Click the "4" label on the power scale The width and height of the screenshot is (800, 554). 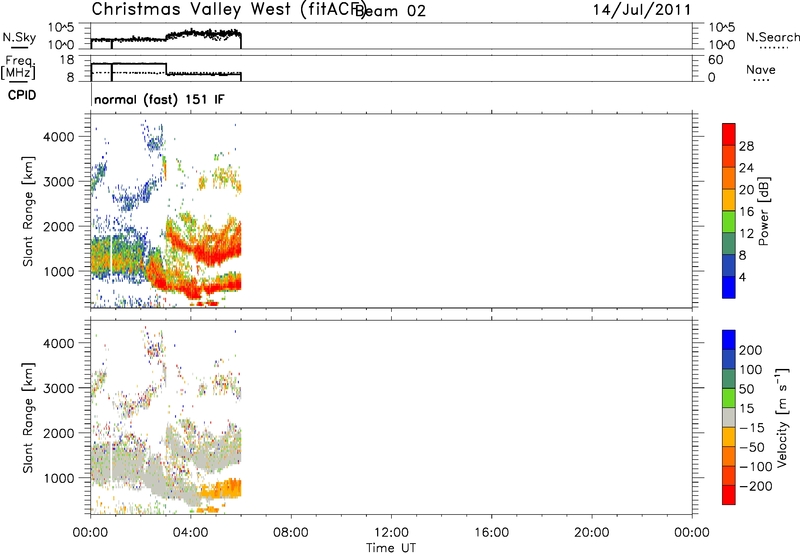742,277
